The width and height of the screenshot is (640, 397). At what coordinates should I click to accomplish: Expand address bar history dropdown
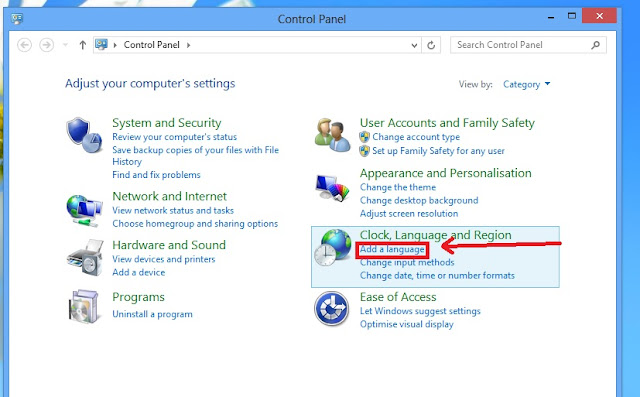414,45
